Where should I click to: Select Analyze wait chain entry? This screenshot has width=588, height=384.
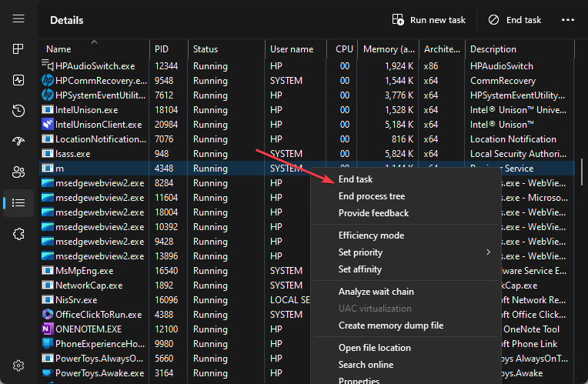406,292
